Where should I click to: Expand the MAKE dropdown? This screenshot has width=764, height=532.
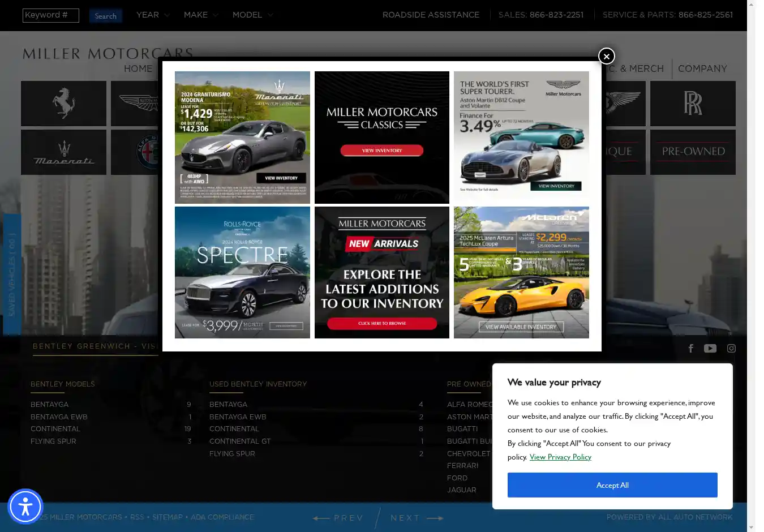click(201, 15)
